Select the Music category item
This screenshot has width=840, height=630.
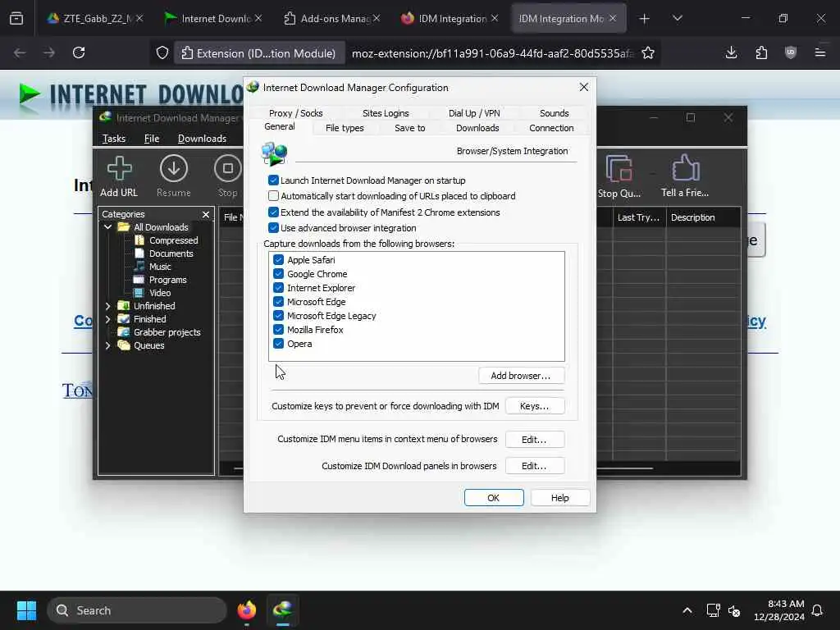pyautogui.click(x=160, y=267)
